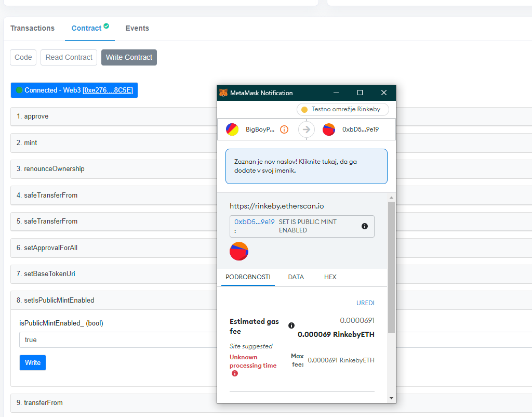Click the contract token avatar below the address
Viewport: 532px width, 417px height.
(238, 251)
